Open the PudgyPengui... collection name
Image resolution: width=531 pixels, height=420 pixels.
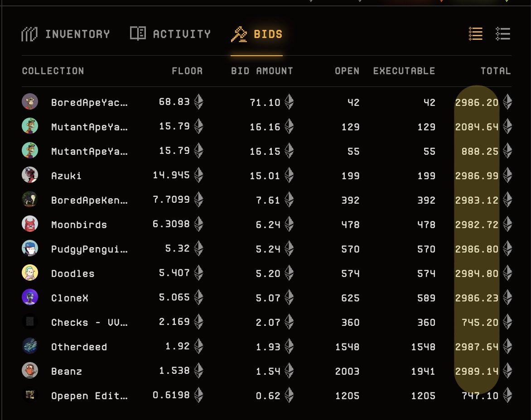point(89,249)
